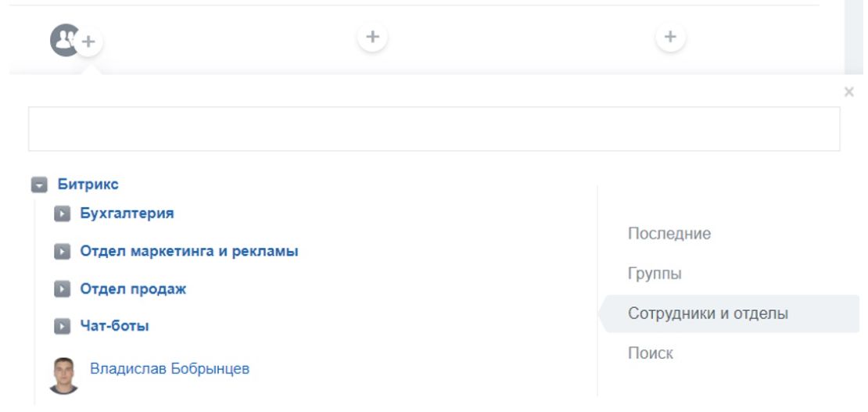Collapse the Битрикс tree node
Image resolution: width=868 pixels, height=412 pixels.
(38, 186)
